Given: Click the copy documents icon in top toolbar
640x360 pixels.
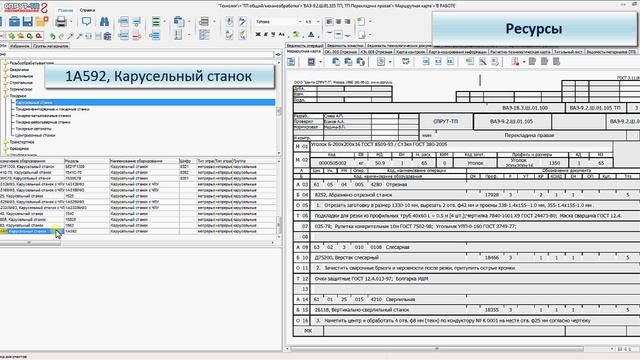Looking at the screenshot, I should 178,22.
